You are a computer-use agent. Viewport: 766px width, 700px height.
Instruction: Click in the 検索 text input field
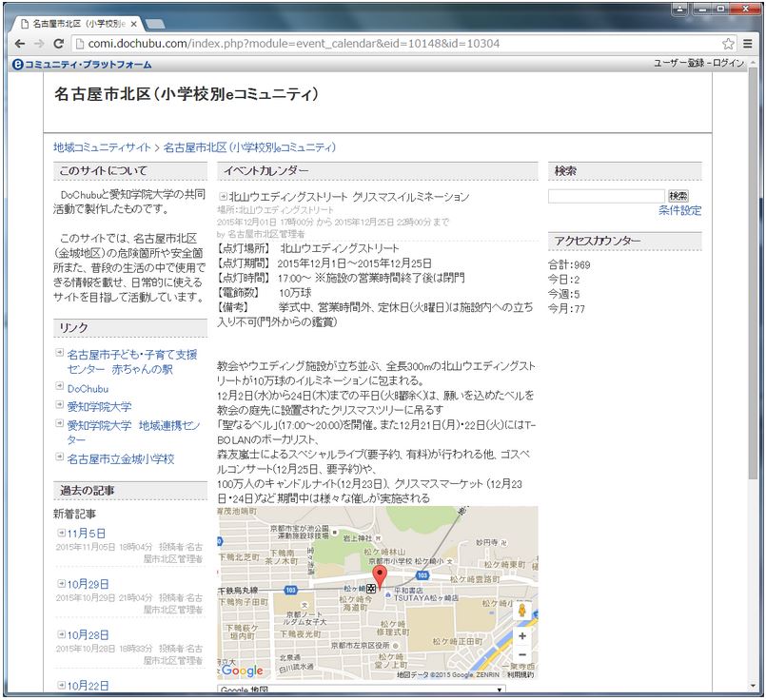[605, 196]
